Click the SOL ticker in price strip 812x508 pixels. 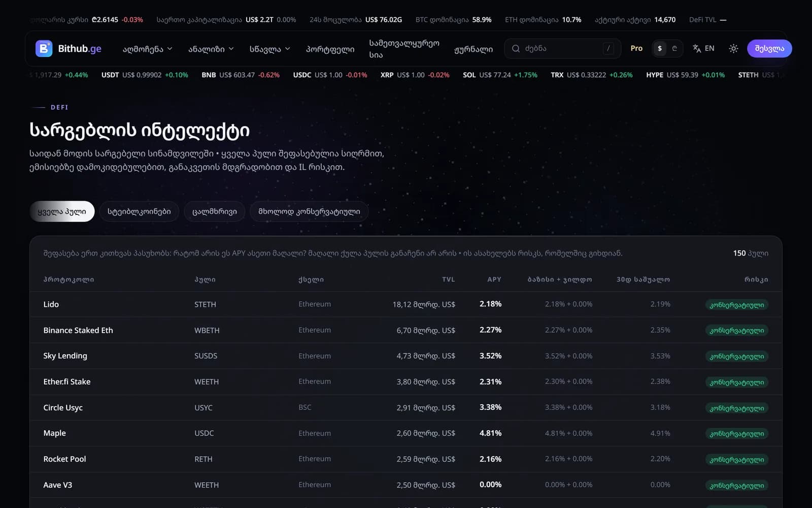[x=500, y=75]
